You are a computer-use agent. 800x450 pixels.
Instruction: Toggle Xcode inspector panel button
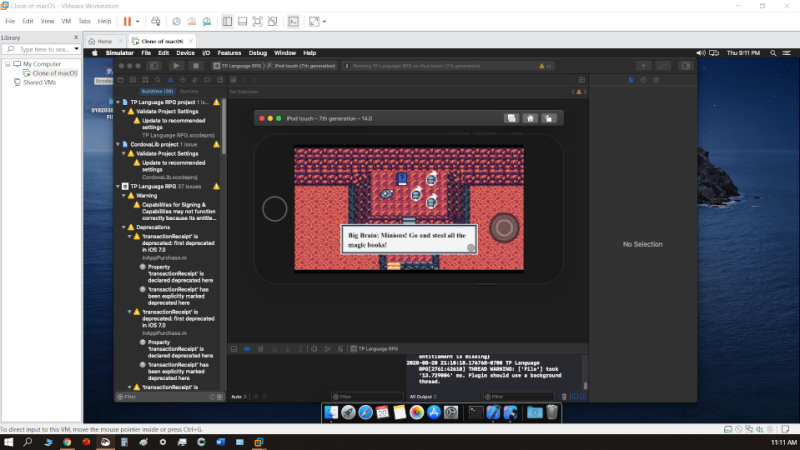[x=686, y=66]
